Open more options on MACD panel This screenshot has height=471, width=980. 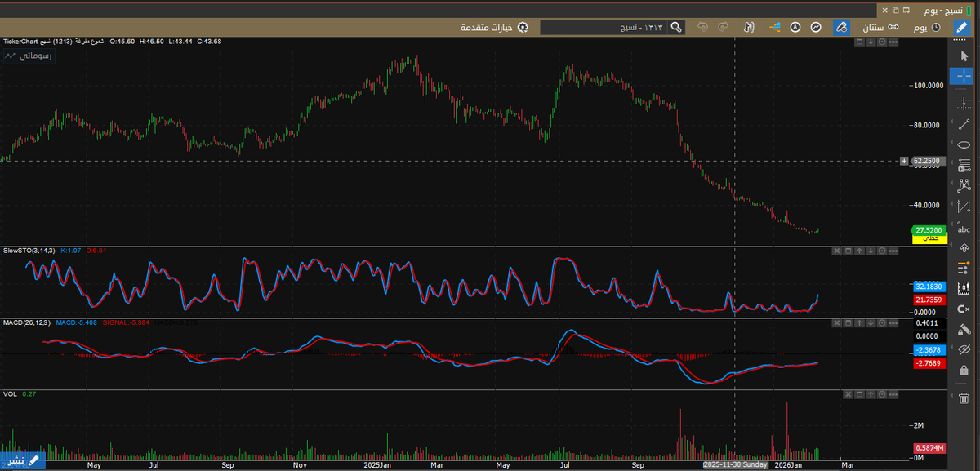pyautogui.click(x=893, y=323)
